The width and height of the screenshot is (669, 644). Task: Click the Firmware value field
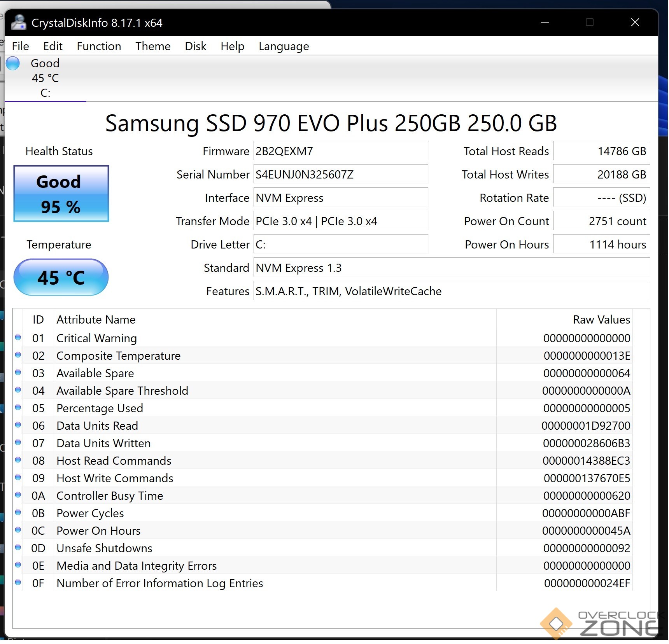[x=340, y=151]
